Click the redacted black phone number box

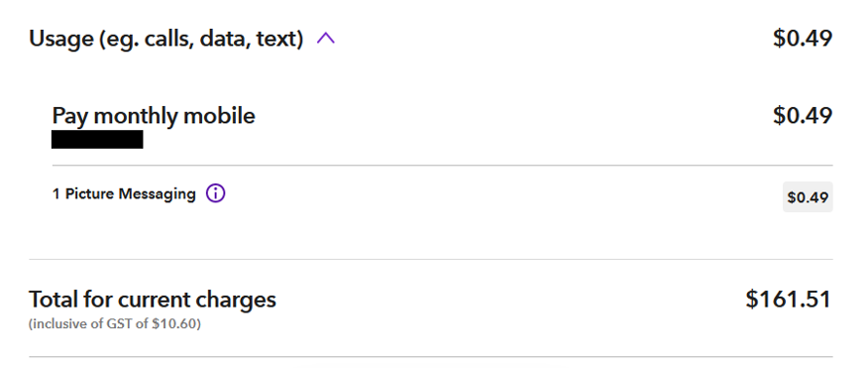click(97, 140)
